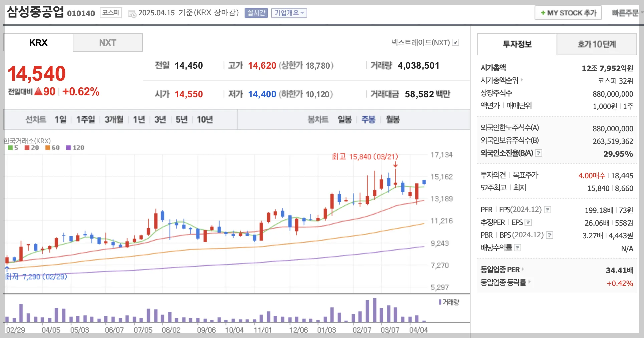
Task: Click the 한국거래소(KRX) chart label
Action: tap(27, 141)
